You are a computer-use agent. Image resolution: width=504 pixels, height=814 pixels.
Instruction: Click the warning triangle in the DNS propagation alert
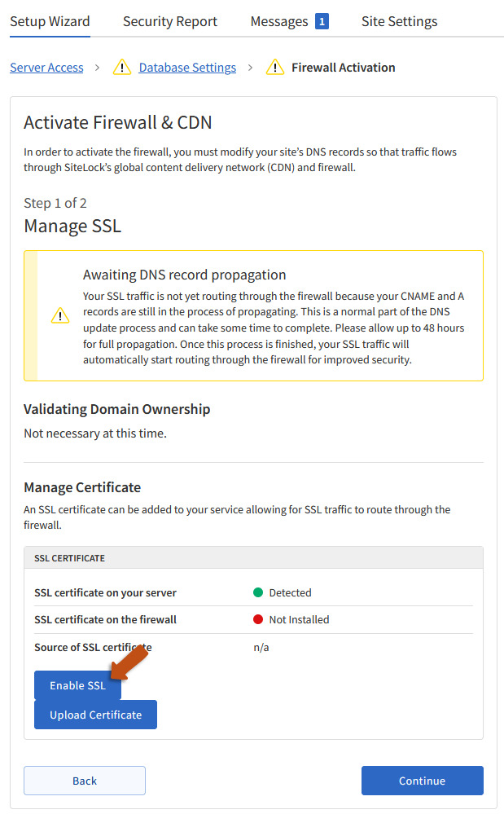coord(60,315)
